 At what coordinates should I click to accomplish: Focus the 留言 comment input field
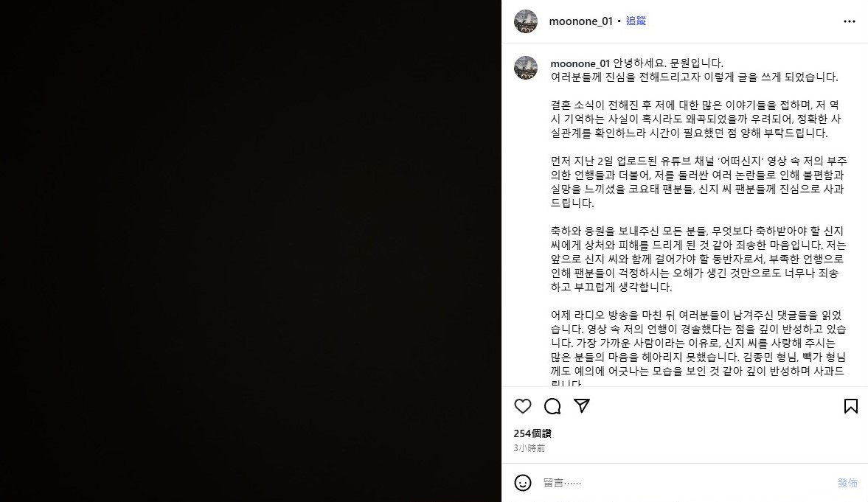(687, 483)
